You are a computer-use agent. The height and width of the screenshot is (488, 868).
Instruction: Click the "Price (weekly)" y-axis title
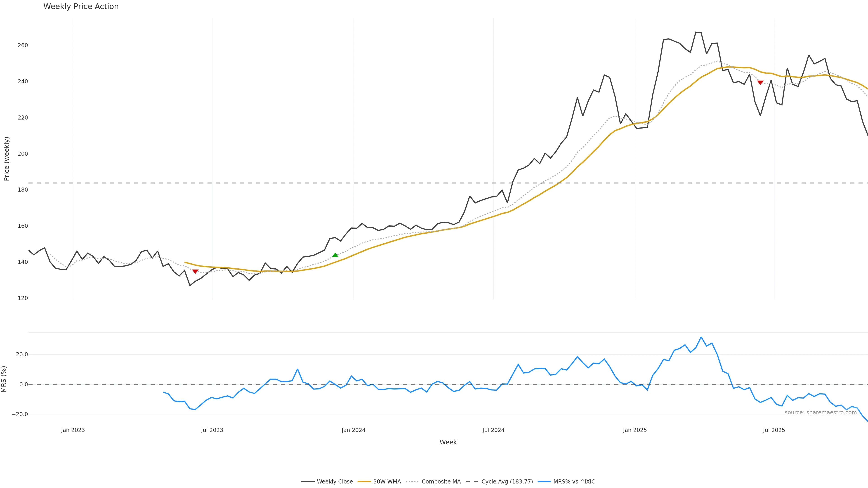pos(6,159)
